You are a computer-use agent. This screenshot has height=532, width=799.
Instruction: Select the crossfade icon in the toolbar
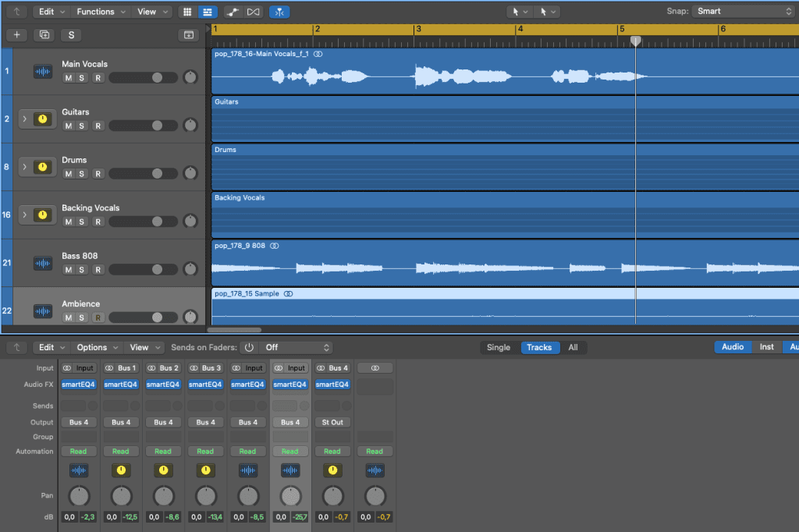coord(251,12)
